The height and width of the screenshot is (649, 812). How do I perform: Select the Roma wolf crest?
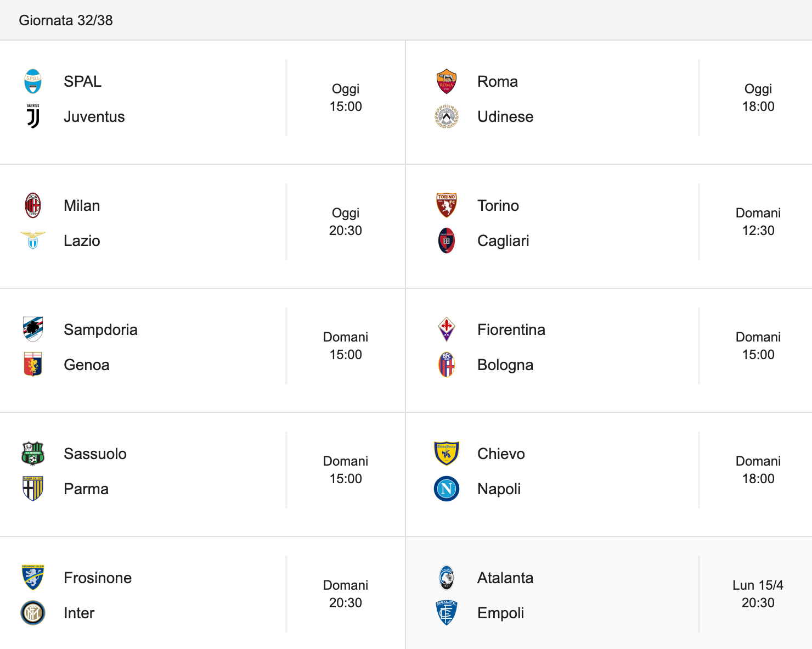447,81
